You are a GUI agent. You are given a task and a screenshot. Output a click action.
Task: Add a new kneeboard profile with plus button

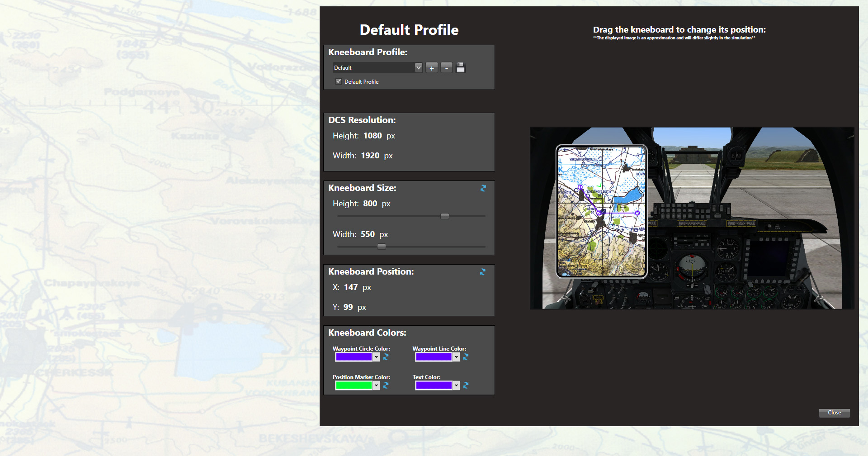click(432, 68)
